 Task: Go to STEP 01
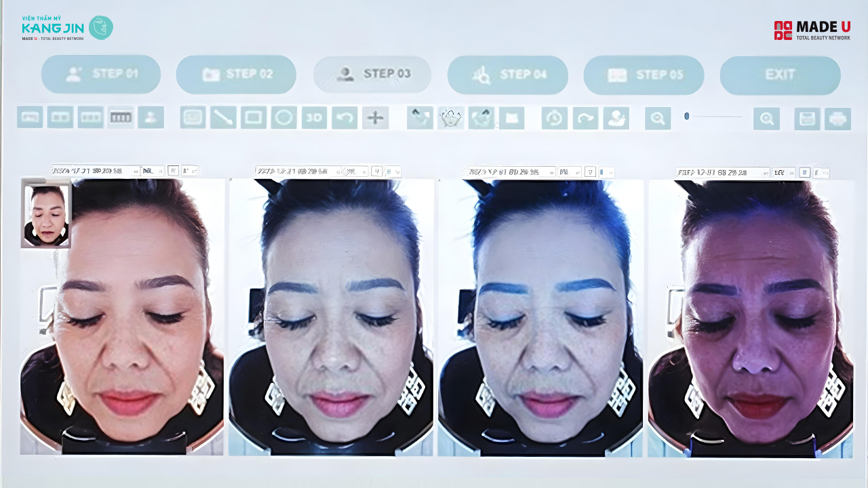click(x=101, y=74)
